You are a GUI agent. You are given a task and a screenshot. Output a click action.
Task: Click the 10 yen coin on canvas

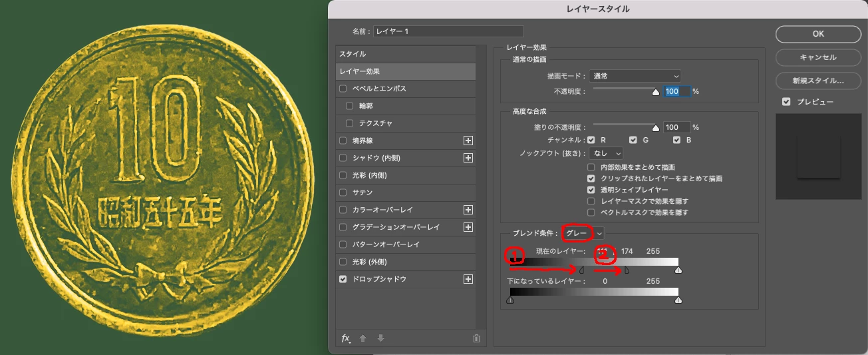(162, 179)
